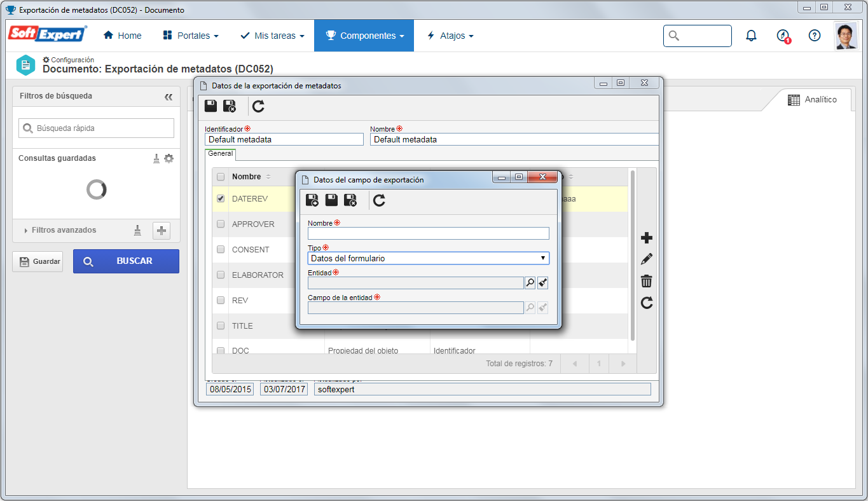Click the broom icon beside Filtros avanzados
Viewport: 868px width, 501px height.
point(137,230)
